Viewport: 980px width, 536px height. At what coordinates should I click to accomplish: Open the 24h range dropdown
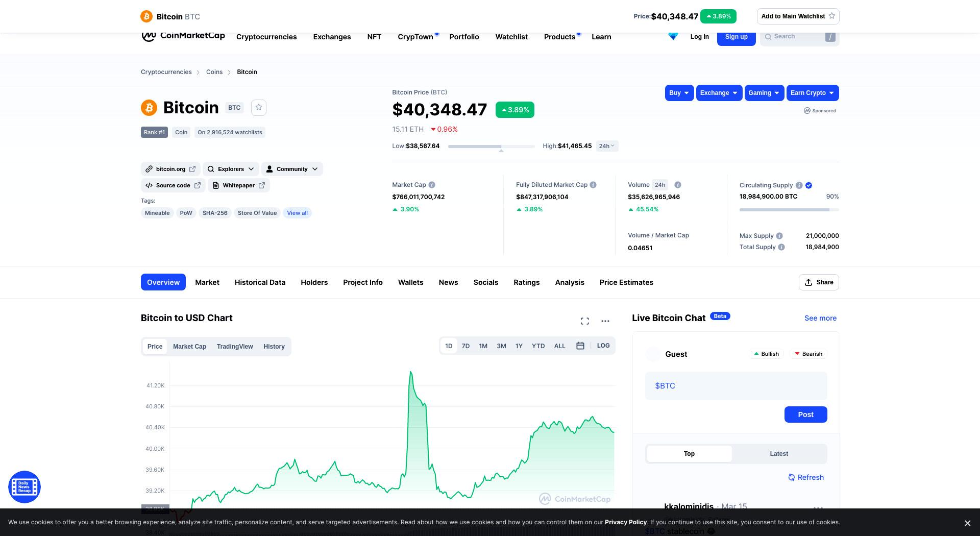[x=607, y=146]
